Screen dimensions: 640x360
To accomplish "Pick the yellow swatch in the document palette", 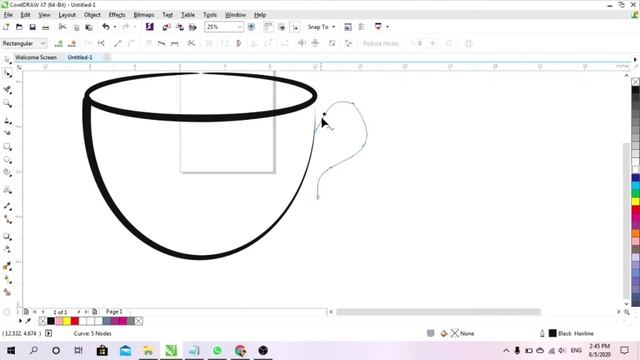I will (67, 321).
